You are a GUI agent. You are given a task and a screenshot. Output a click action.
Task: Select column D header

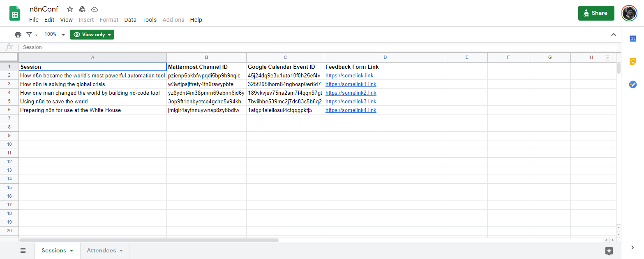(385, 58)
